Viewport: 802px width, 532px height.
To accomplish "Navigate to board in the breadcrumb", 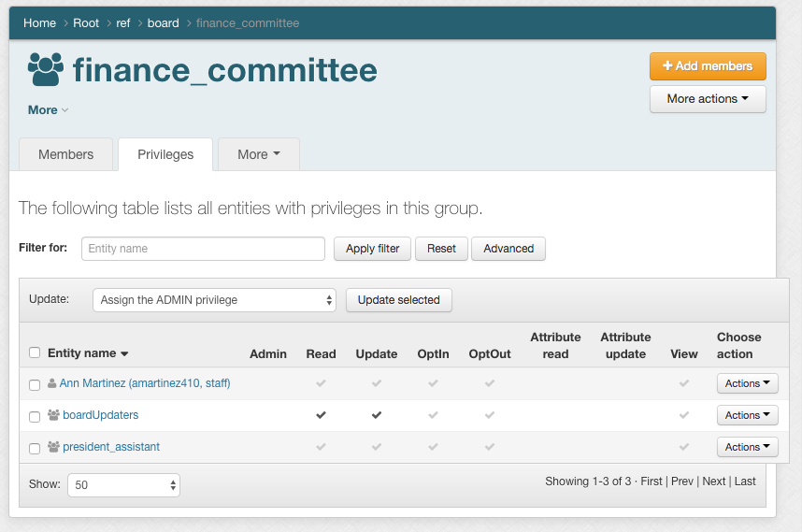I will 163,22.
